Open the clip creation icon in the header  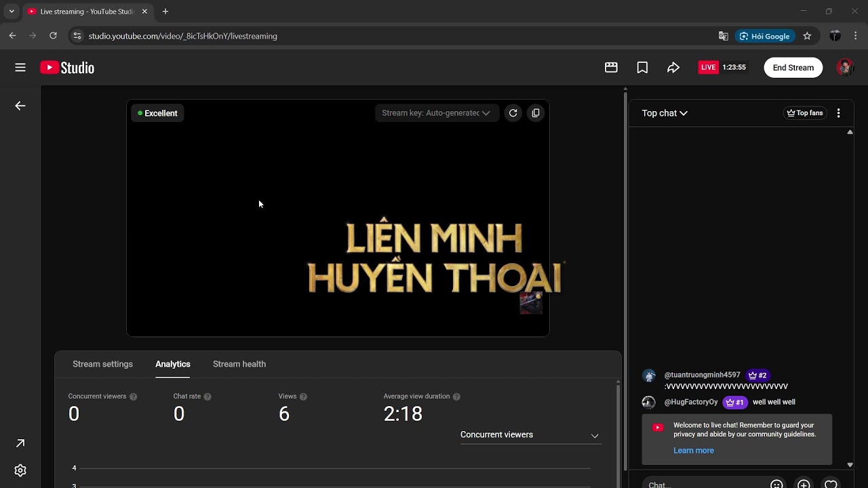(611, 67)
